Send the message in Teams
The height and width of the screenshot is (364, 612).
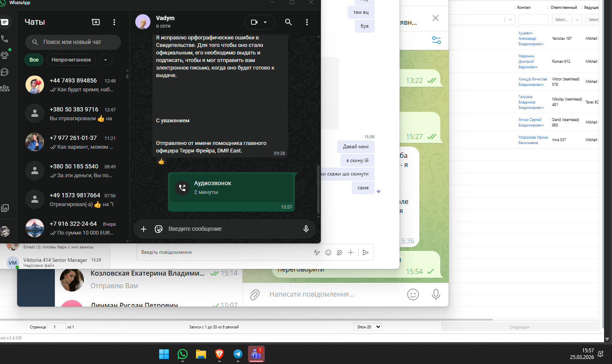point(365,253)
